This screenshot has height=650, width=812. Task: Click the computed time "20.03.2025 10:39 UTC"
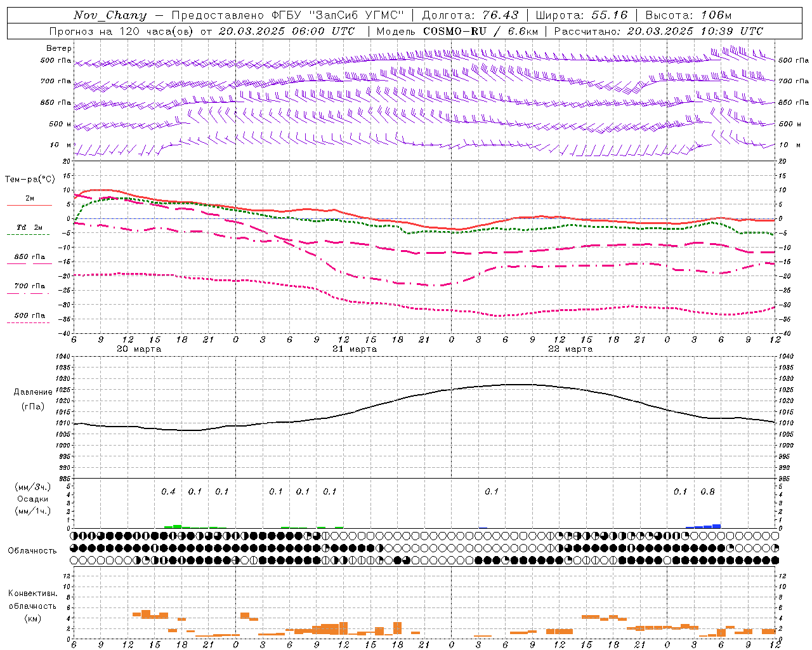695,31
